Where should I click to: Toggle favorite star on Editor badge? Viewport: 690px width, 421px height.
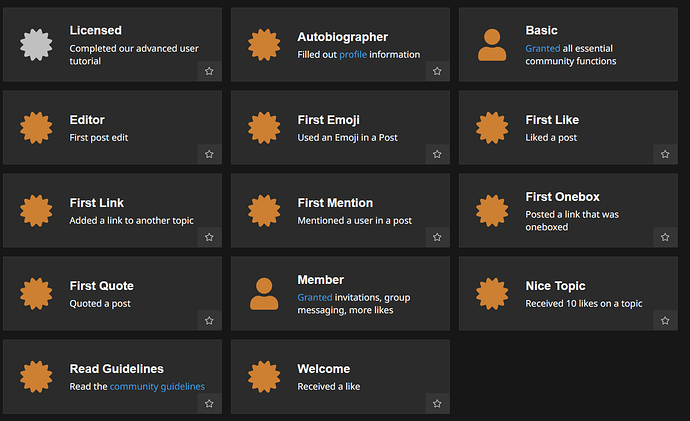(x=209, y=154)
